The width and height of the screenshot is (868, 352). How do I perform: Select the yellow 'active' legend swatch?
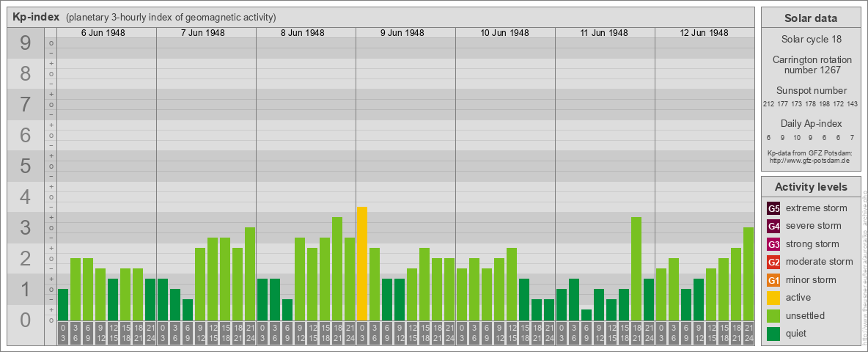click(773, 298)
